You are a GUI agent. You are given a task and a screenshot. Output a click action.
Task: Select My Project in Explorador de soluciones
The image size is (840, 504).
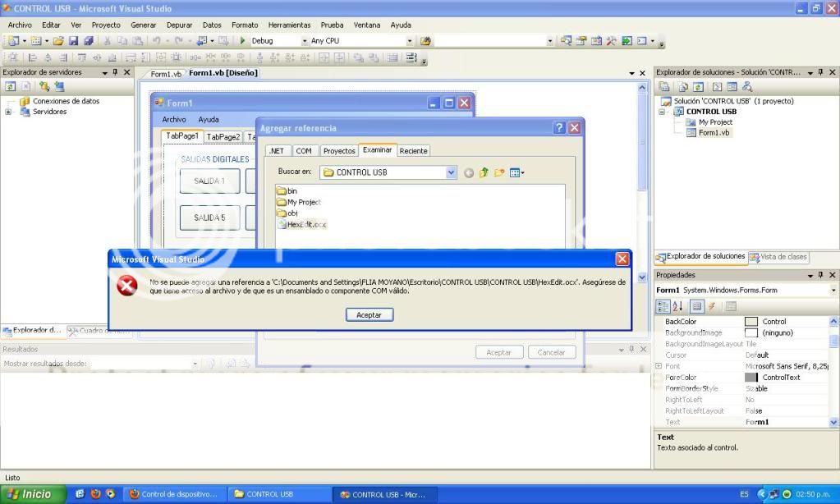[715, 122]
